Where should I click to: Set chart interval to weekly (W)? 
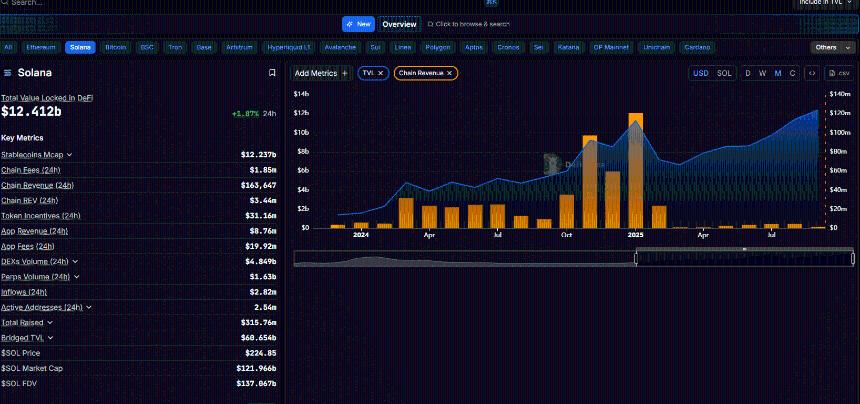pos(762,73)
